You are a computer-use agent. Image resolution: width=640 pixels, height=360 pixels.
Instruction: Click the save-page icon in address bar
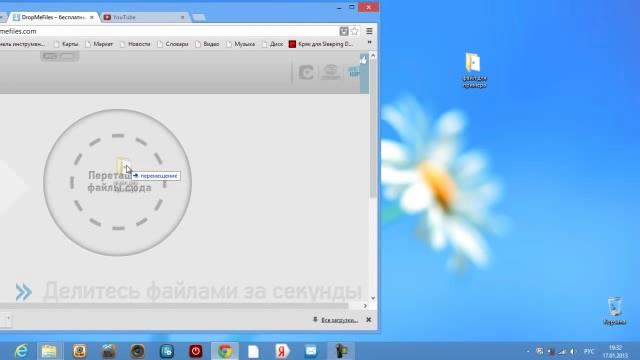[344, 31]
